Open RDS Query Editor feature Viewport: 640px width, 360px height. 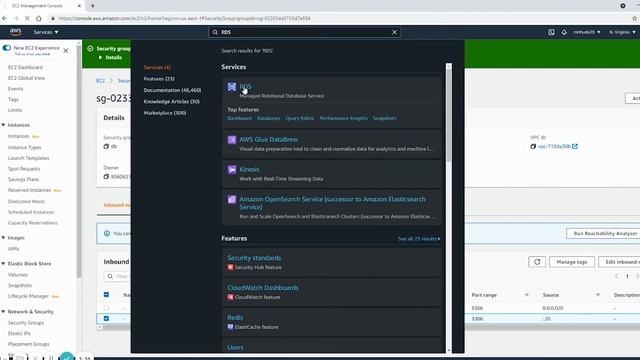[x=300, y=118]
